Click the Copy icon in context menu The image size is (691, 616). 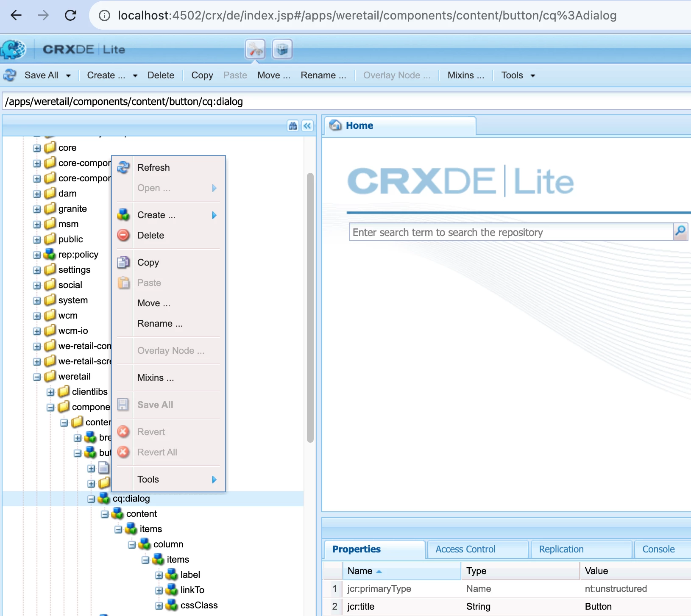pos(123,262)
